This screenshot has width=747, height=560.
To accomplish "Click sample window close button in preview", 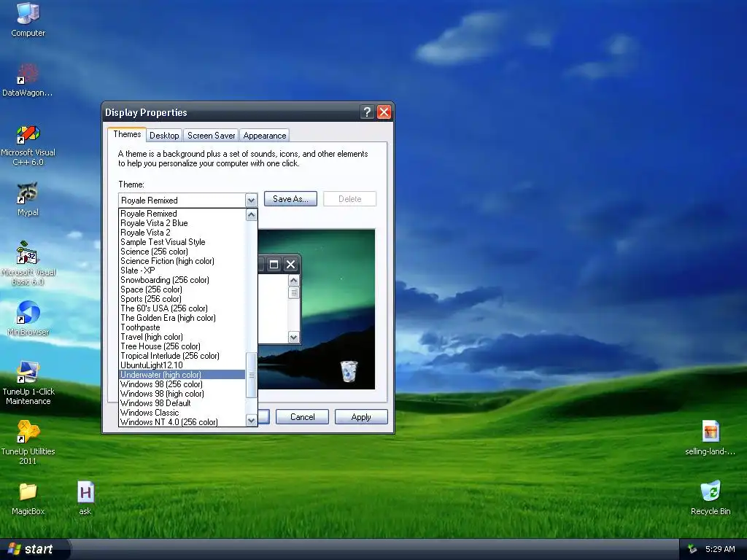I will click(290, 264).
